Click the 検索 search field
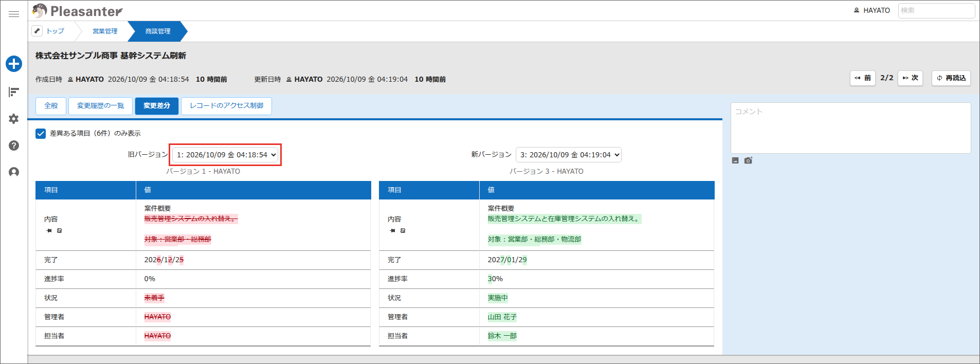980x364 pixels. click(x=936, y=10)
